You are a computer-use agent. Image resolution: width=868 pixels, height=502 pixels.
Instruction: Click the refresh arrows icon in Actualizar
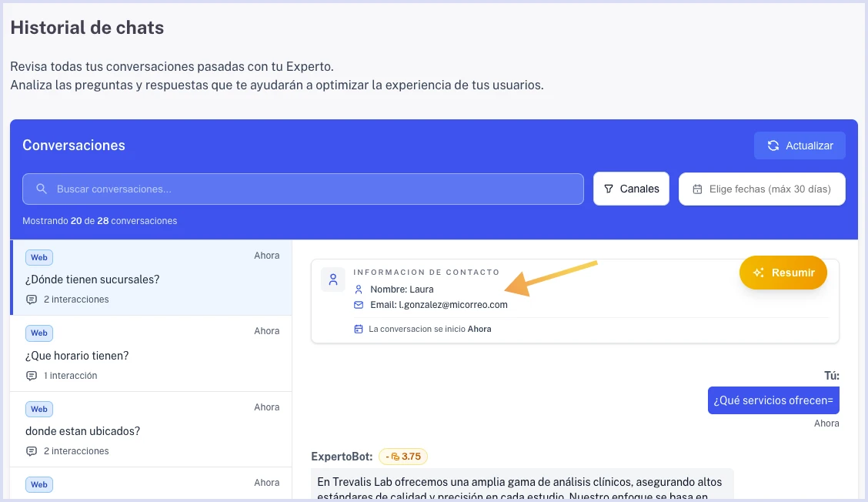point(773,146)
